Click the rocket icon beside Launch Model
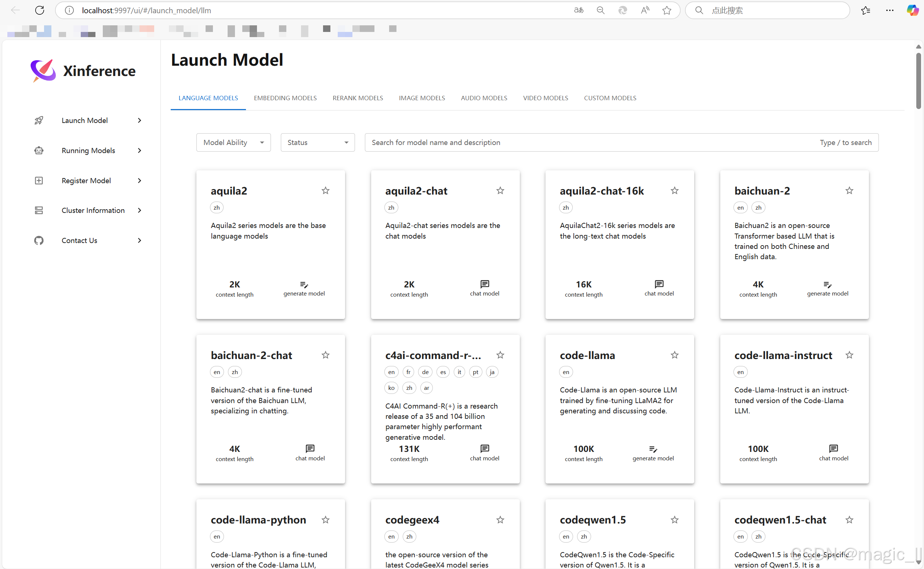 click(39, 120)
